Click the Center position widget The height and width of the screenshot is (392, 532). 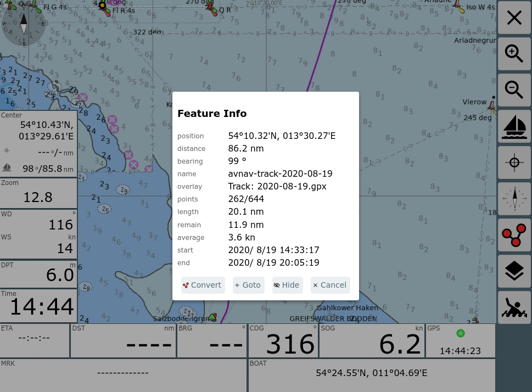(x=38, y=143)
